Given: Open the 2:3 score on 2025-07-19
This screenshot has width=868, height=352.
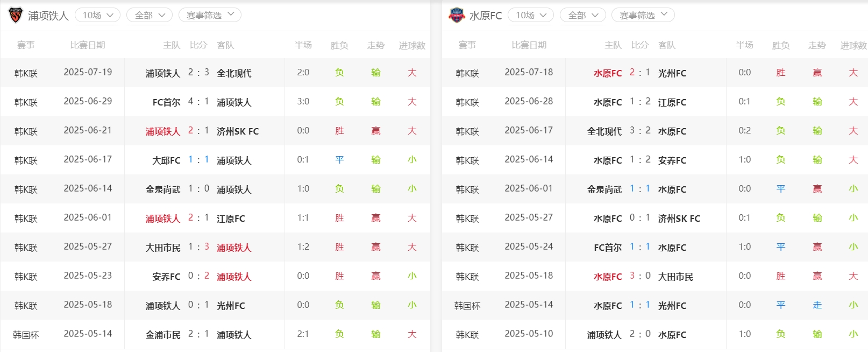Looking at the screenshot, I should 198,73.
